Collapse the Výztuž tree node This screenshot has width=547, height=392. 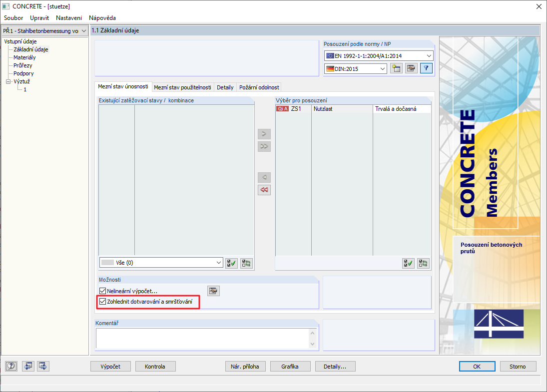(8, 81)
